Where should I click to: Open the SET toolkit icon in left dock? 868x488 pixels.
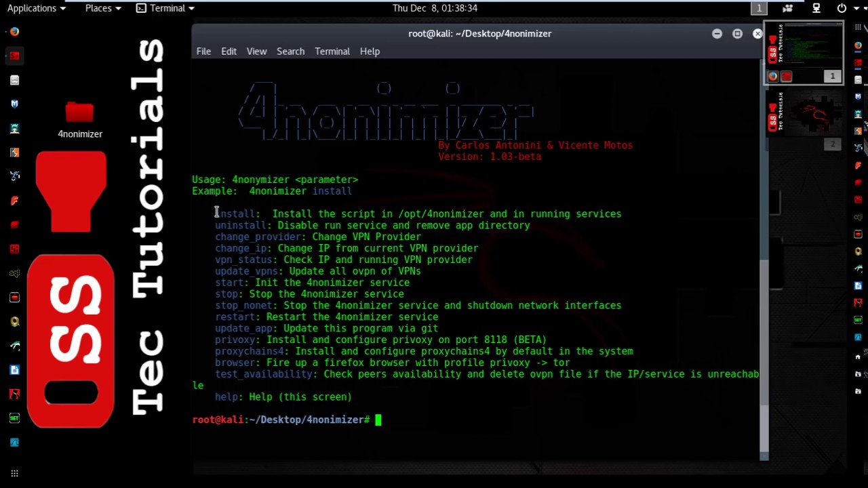tap(14, 418)
